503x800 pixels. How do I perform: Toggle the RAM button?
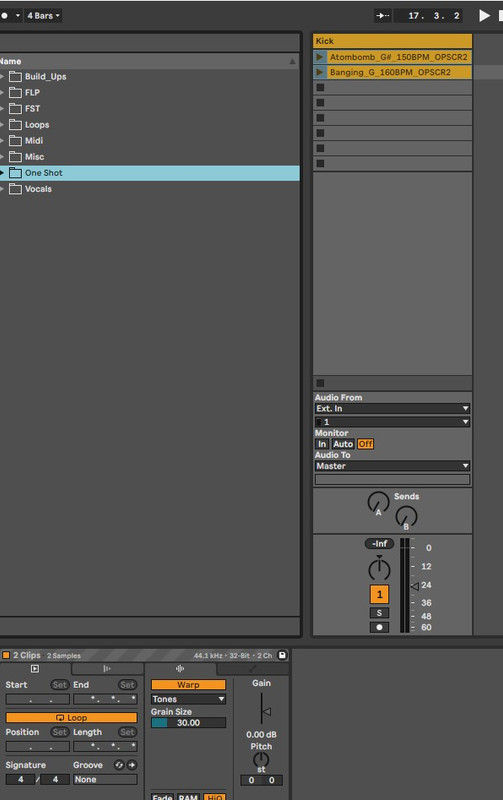click(x=188, y=796)
